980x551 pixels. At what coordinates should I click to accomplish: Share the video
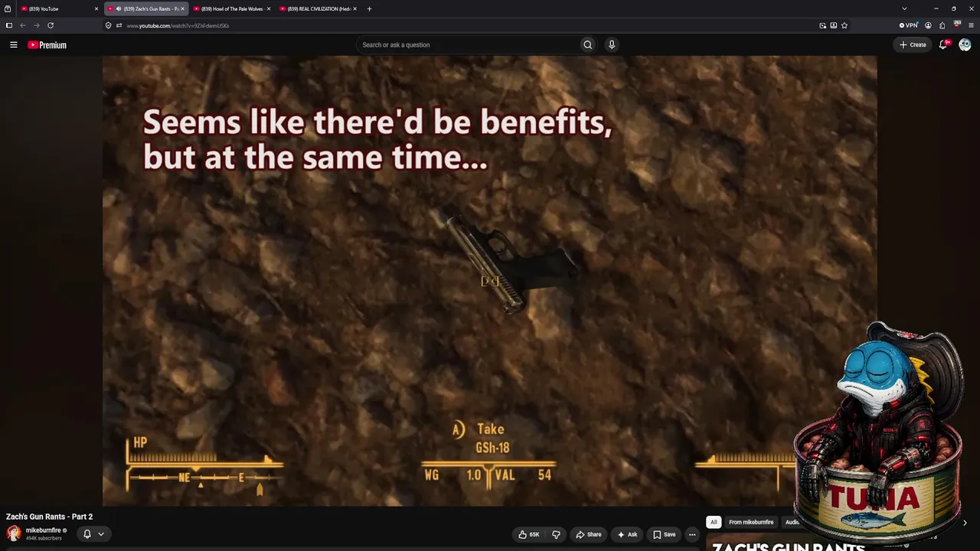point(589,534)
